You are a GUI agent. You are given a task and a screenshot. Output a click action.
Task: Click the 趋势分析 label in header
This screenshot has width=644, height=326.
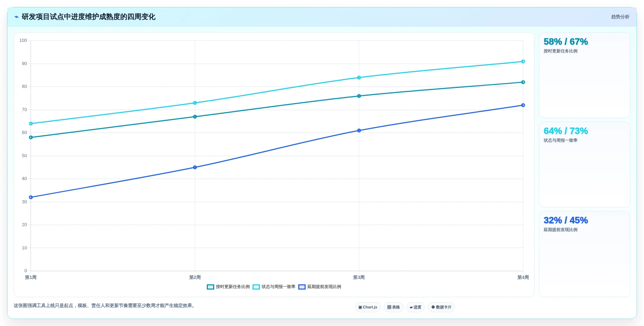620,17
